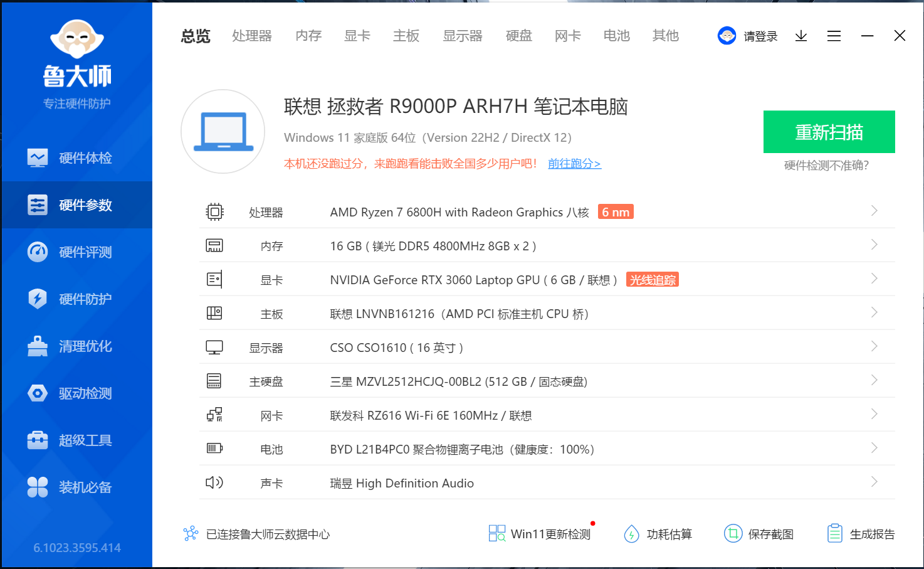Expand the 主板 row chevron
924x569 pixels.
(x=874, y=312)
